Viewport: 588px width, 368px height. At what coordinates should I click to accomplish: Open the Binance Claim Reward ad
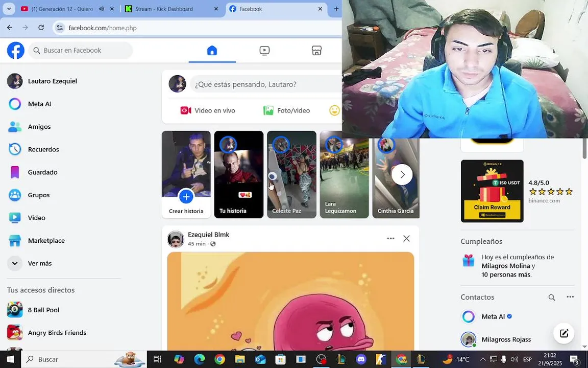[492, 191]
